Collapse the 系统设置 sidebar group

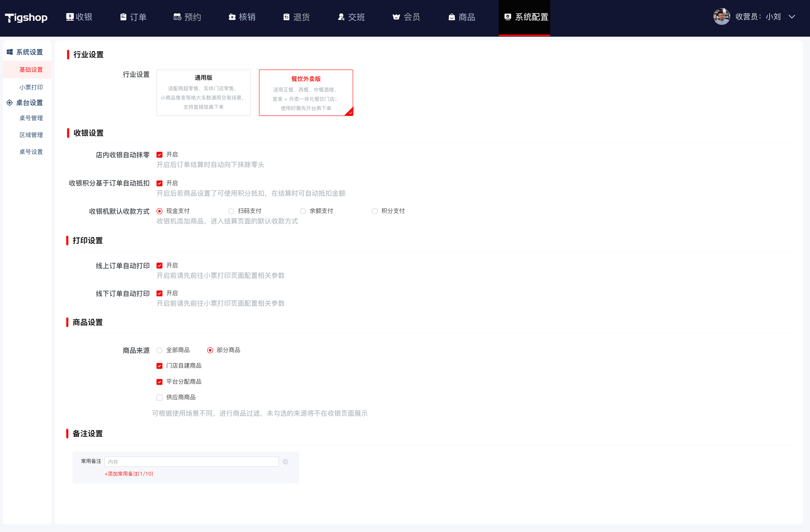25,52
